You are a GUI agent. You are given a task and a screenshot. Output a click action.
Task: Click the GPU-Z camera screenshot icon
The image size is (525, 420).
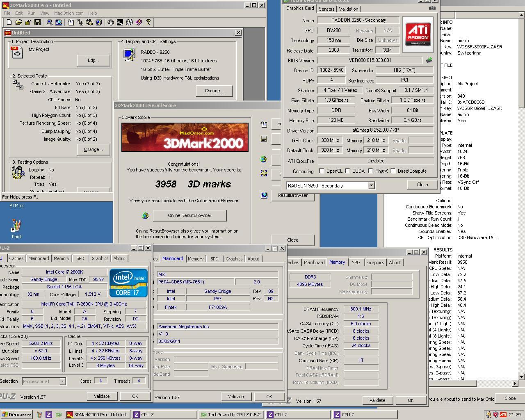pos(432,8)
